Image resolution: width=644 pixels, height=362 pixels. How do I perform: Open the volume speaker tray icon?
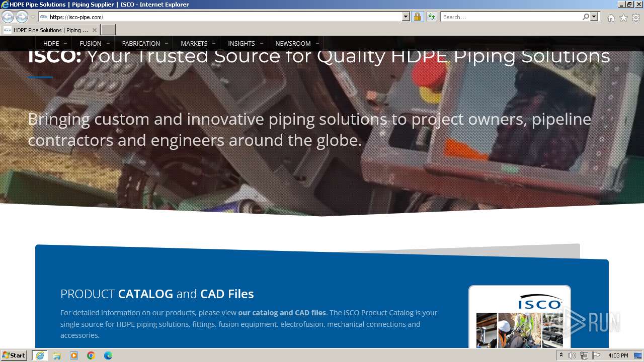(572, 355)
